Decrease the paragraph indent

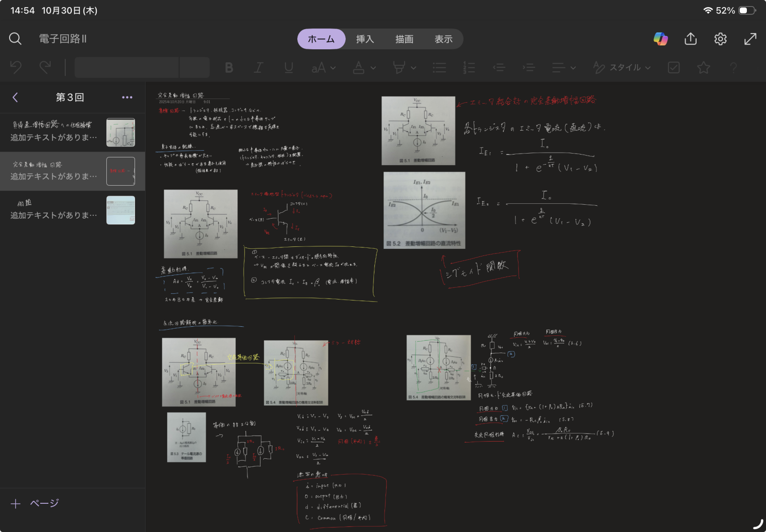pos(499,67)
